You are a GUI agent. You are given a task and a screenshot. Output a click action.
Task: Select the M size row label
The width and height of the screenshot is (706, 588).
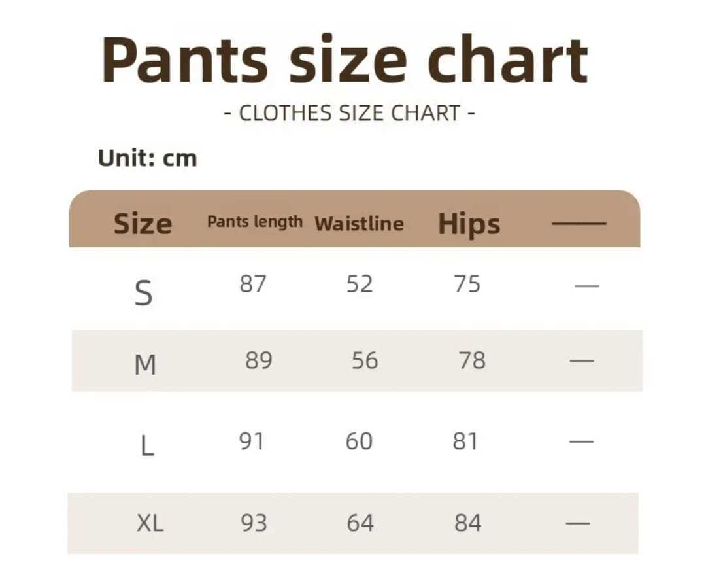pyautogui.click(x=144, y=365)
